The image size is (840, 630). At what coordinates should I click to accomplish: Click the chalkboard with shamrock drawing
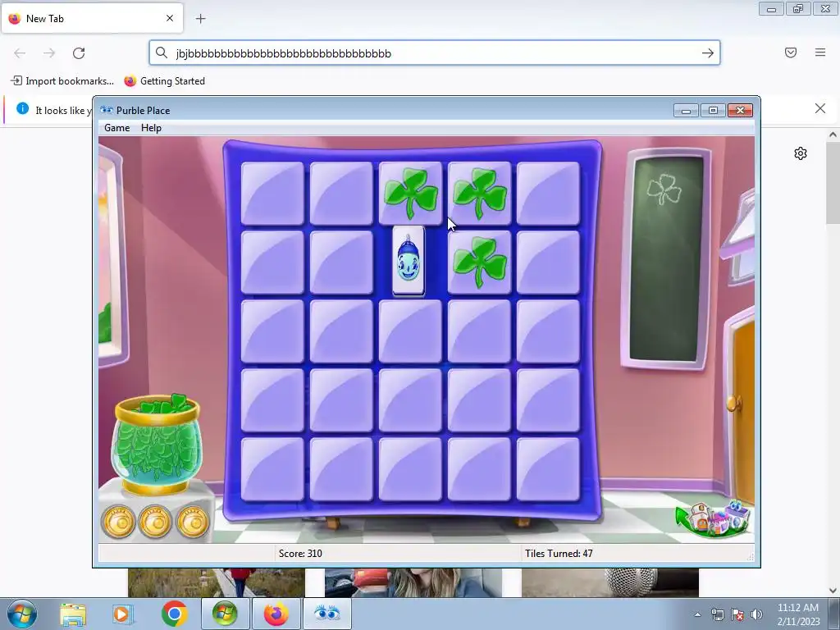[666, 258]
